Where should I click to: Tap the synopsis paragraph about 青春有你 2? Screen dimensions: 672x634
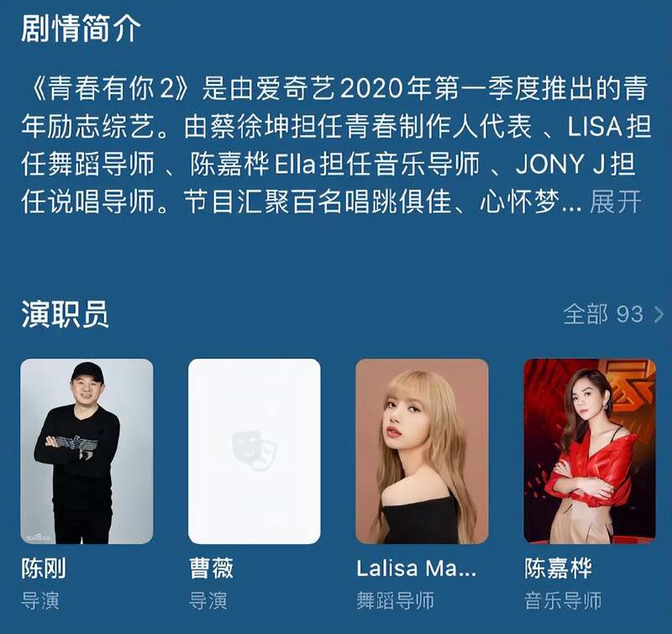(336, 144)
